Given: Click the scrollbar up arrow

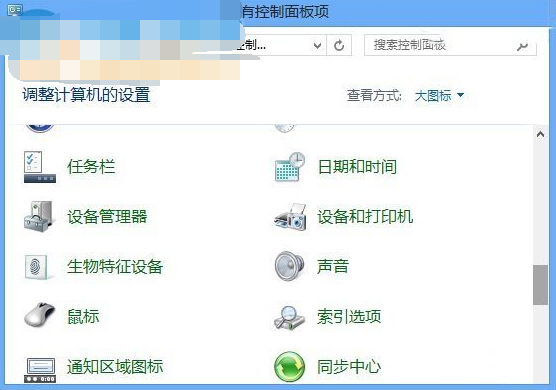Looking at the screenshot, I should pos(540,134).
